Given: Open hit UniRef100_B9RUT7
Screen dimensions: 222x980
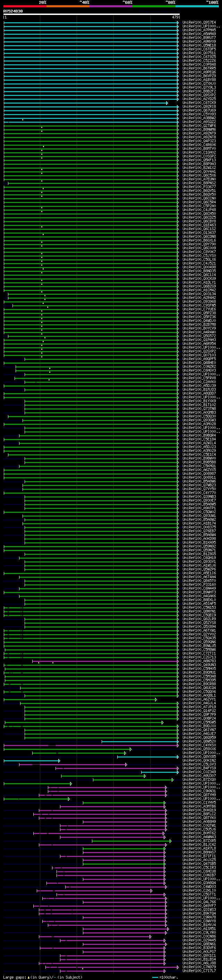Looking at the screenshot, I should click(199, 38).
